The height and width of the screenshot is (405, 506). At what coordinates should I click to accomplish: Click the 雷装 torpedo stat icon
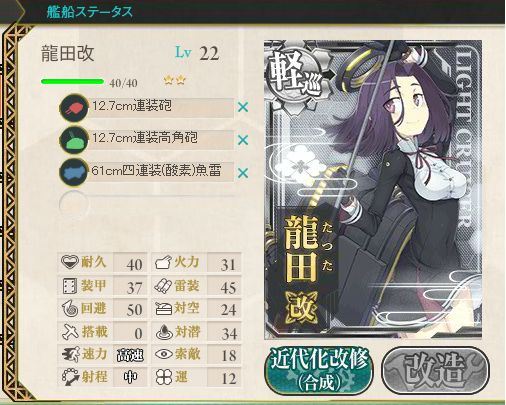point(164,286)
